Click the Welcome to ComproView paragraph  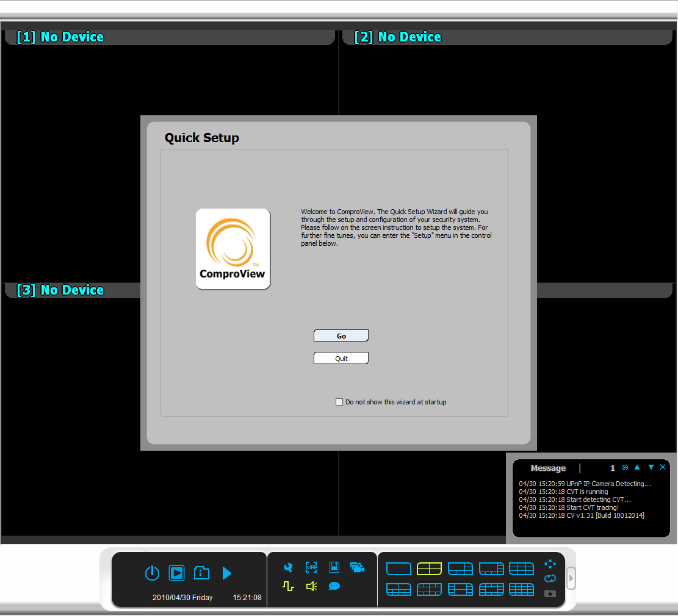(396, 227)
